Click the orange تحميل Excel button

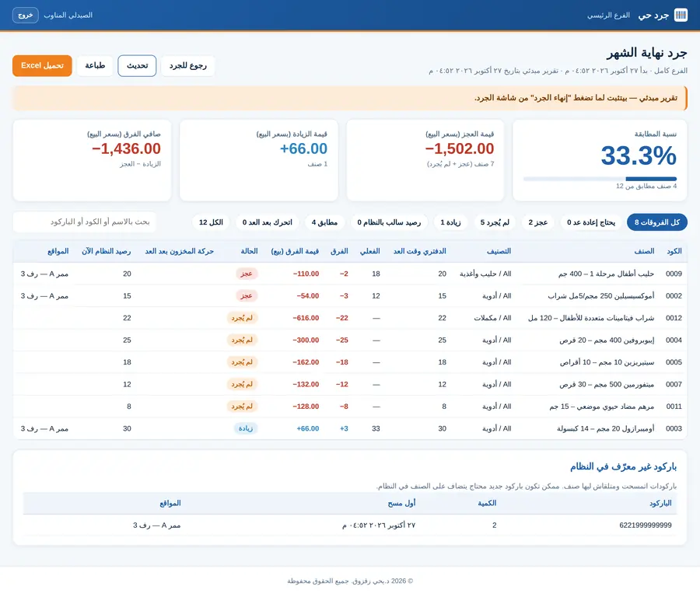point(42,65)
